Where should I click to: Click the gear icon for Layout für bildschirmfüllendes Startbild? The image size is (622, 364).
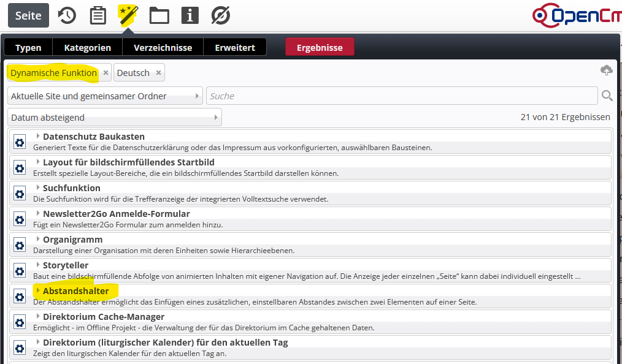coord(20,168)
